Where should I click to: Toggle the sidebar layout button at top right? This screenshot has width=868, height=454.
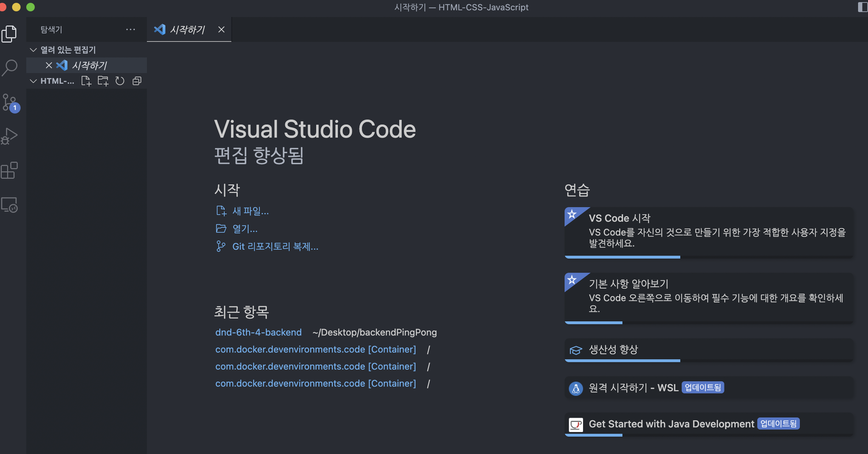click(x=862, y=7)
